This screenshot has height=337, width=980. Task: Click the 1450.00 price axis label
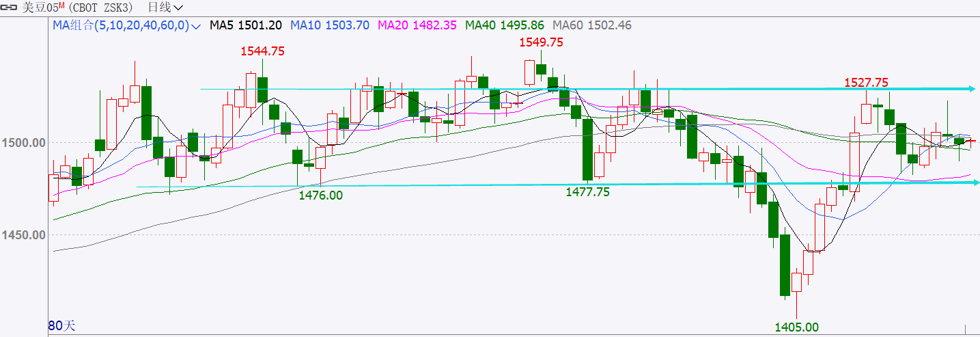23,235
